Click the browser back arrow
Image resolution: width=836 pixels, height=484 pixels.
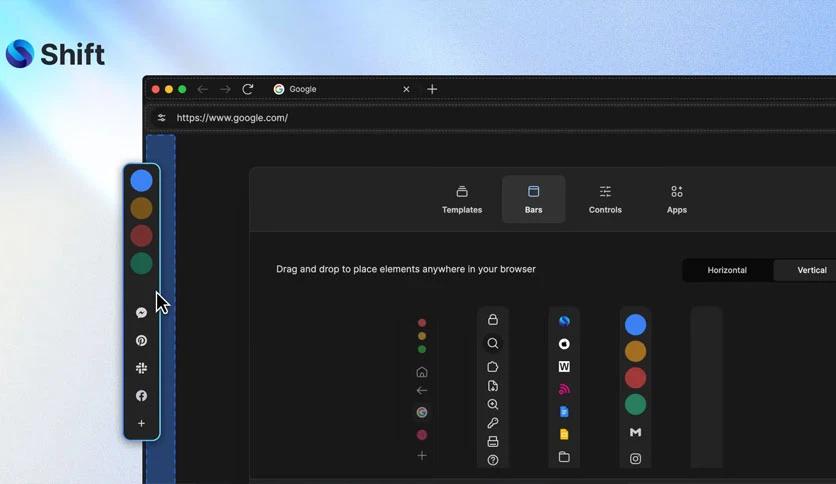coord(202,89)
